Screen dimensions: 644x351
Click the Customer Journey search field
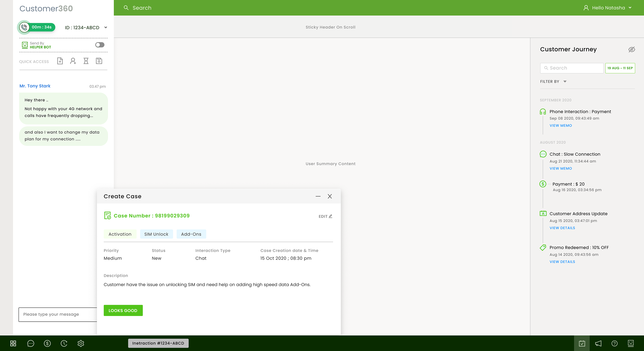click(x=572, y=68)
